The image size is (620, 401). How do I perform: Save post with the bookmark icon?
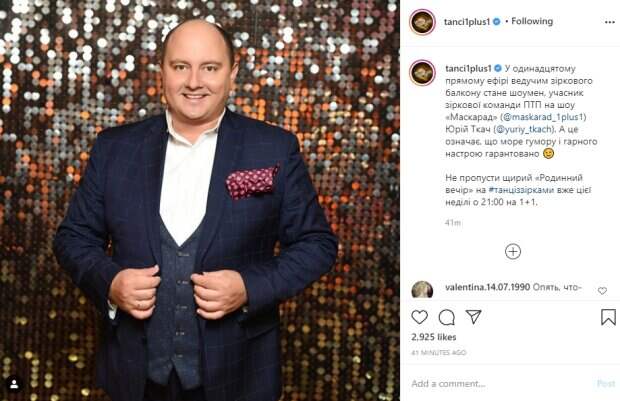pos(608,317)
